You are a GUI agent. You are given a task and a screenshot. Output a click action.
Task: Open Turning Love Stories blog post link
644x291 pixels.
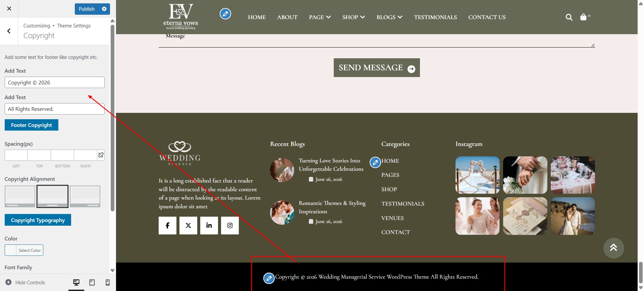click(331, 165)
